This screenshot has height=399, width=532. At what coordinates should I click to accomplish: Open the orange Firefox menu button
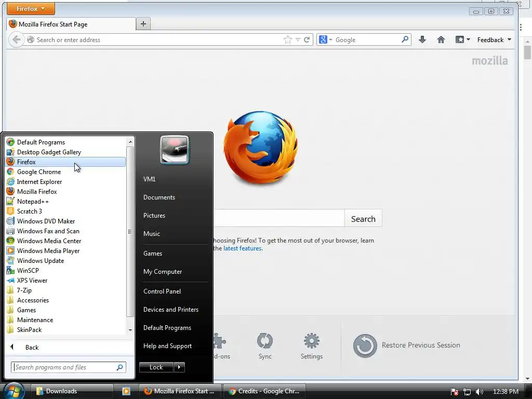pyautogui.click(x=31, y=8)
